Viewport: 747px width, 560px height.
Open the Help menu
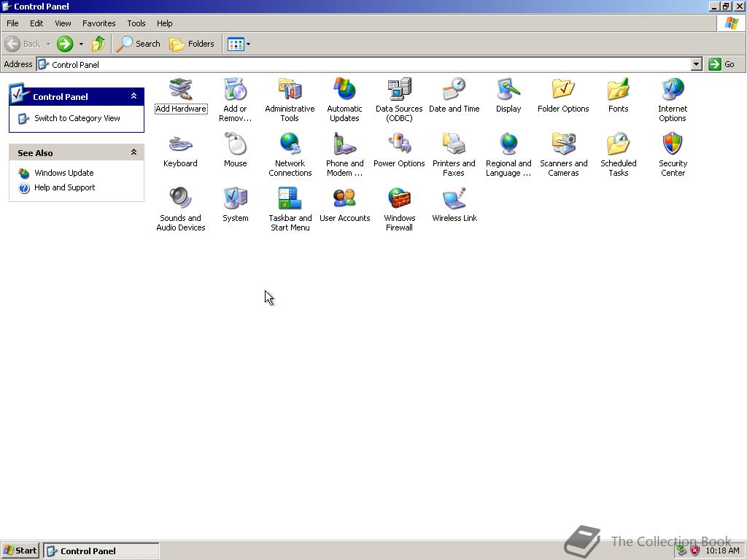tap(164, 23)
